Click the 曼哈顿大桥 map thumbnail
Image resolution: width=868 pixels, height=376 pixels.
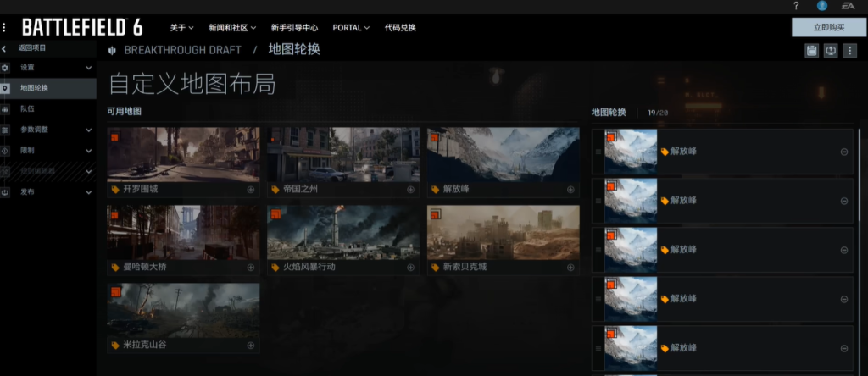(183, 232)
